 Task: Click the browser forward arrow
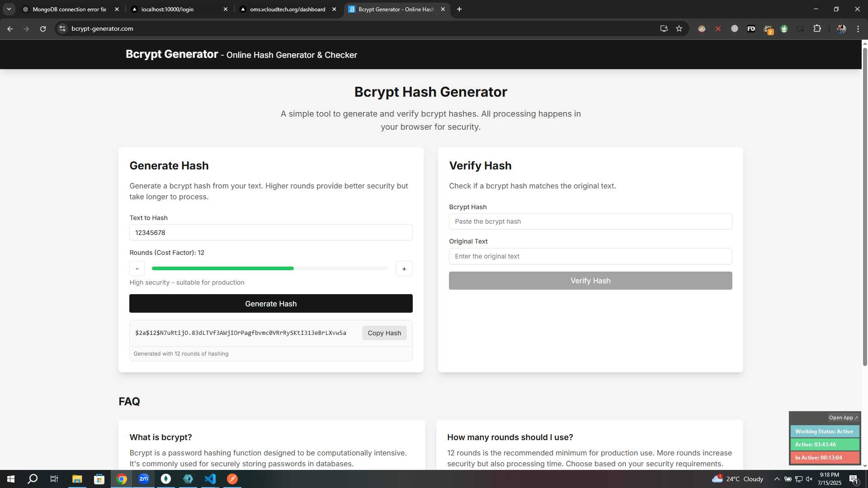pyautogui.click(x=26, y=28)
